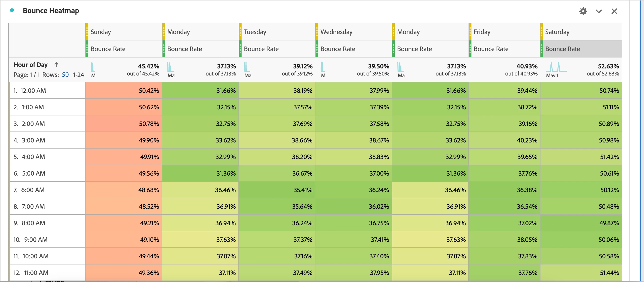This screenshot has height=282, width=644.
Task: Close the Bounce Heatmap panel
Action: 614,11
